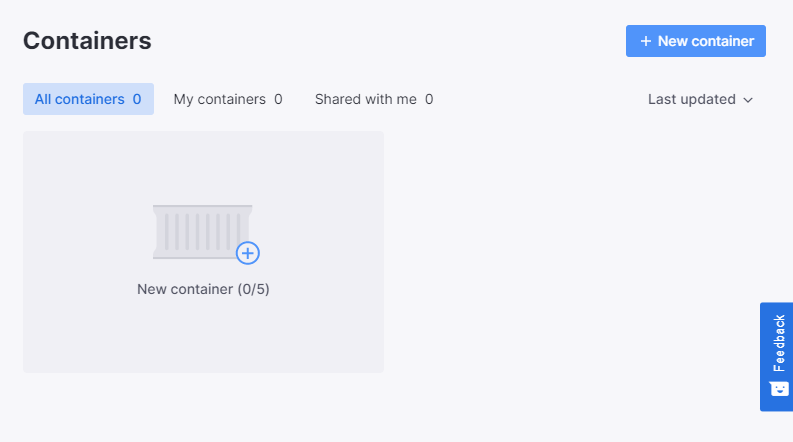793x442 pixels.
Task: Click the My containers count 0
Action: (278, 99)
